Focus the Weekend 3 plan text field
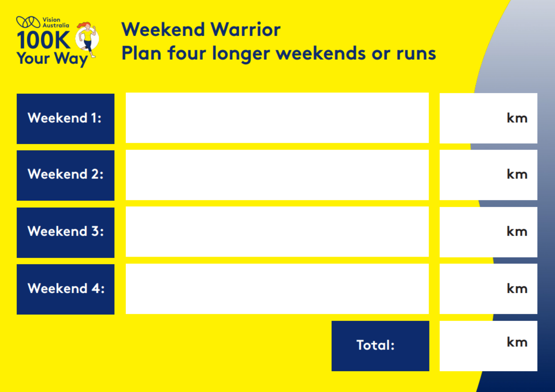This screenshot has height=392, width=555. pyautogui.click(x=277, y=232)
